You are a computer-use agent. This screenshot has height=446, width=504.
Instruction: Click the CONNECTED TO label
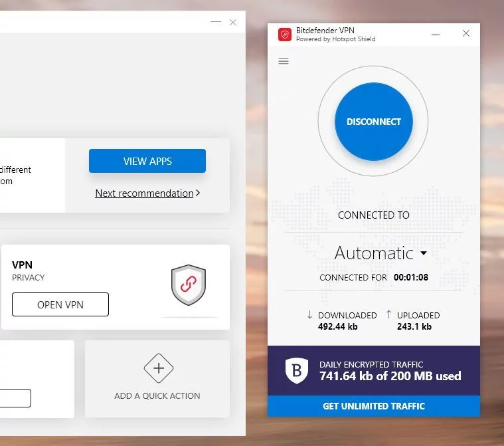[373, 215]
